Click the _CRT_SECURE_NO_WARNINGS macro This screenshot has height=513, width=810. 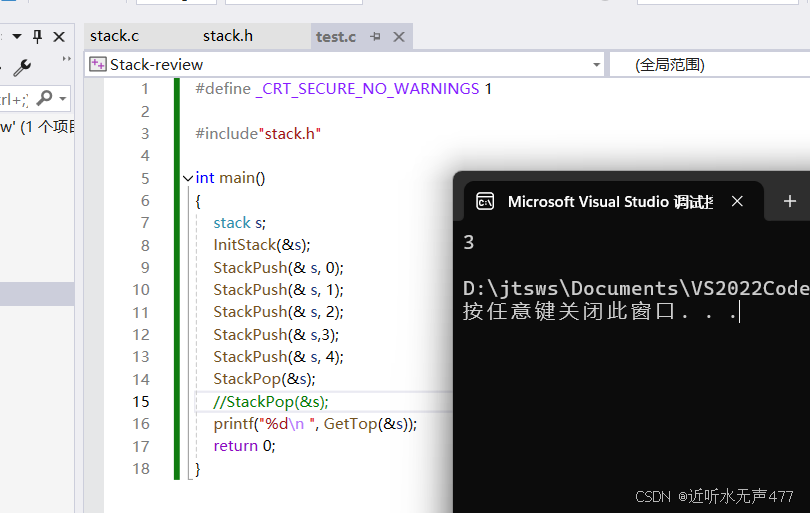coord(367,89)
